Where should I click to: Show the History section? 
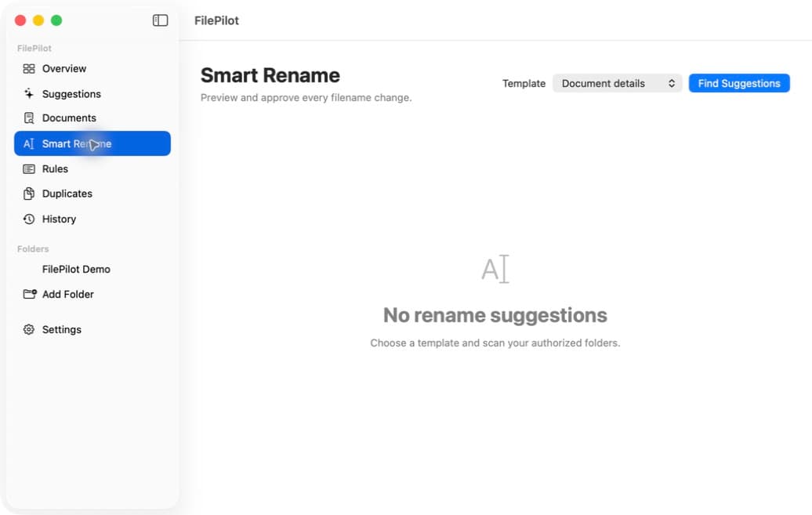[92, 219]
